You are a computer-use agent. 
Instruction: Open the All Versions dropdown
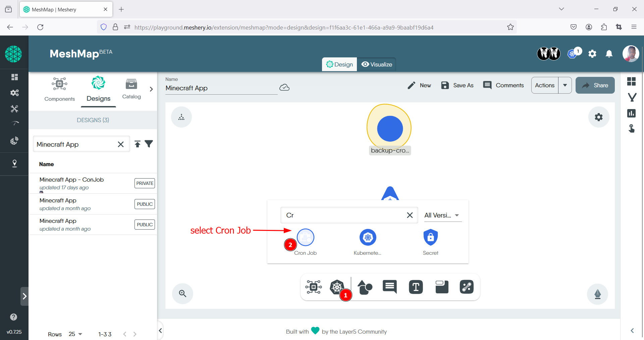tap(441, 215)
